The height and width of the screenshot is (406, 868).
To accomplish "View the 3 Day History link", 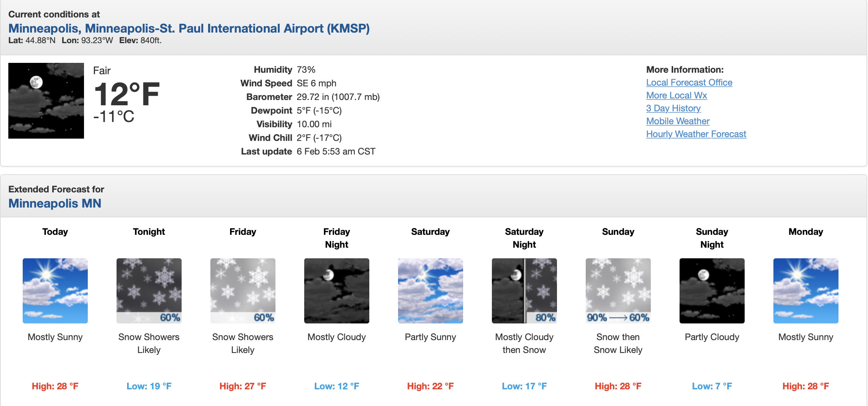I will coord(674,108).
